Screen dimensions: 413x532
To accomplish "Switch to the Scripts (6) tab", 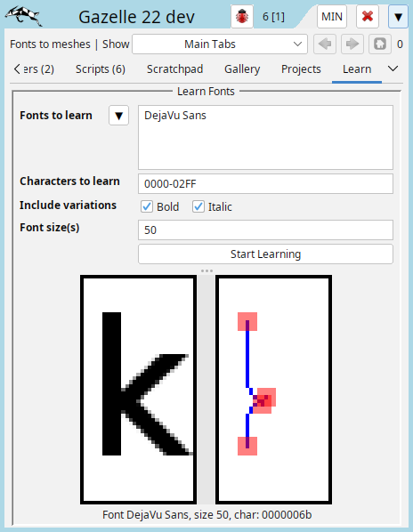I will click(101, 69).
